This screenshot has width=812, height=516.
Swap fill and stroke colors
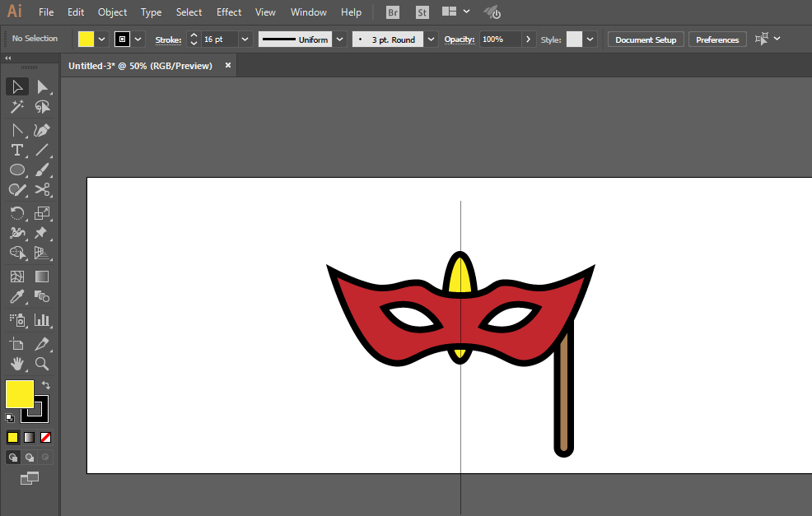coord(46,384)
